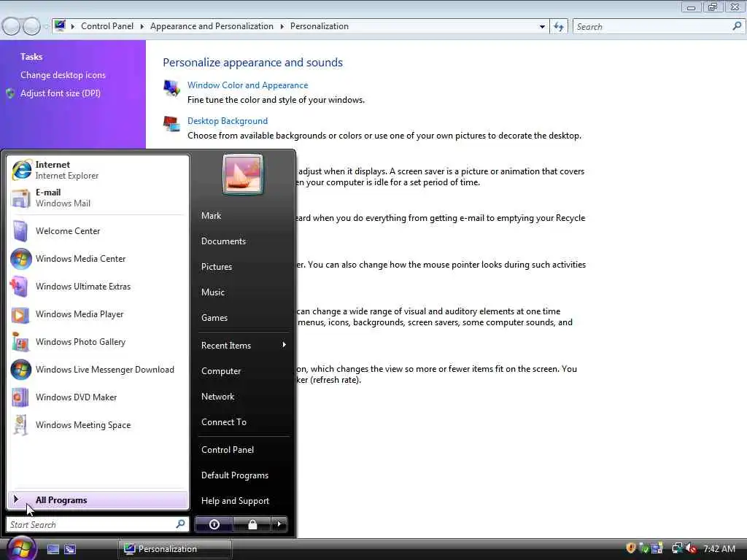Open Windows Live Messenger Download

click(x=98, y=370)
